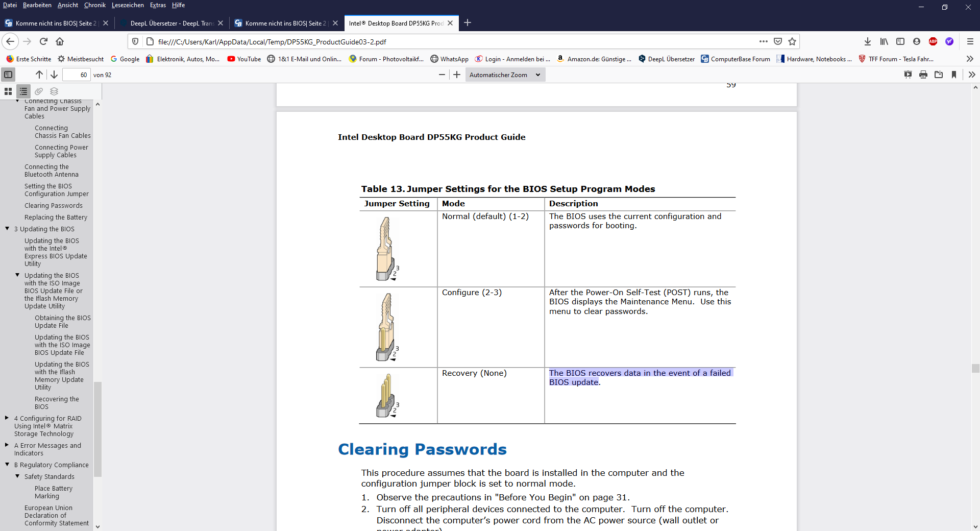Open Recovering the BIOS outline entry
Viewport: 980px width, 531px height.
click(x=57, y=403)
